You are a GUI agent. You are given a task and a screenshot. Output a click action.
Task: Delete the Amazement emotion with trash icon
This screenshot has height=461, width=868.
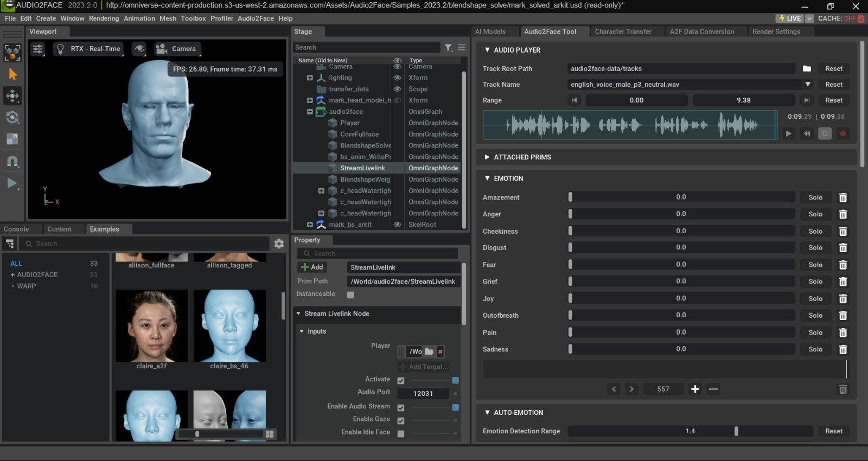point(843,198)
